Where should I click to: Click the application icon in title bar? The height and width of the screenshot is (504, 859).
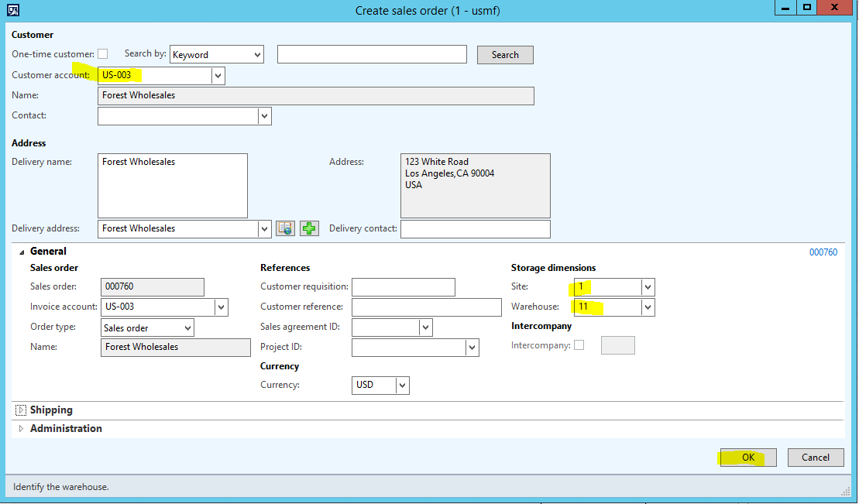pos(12,9)
